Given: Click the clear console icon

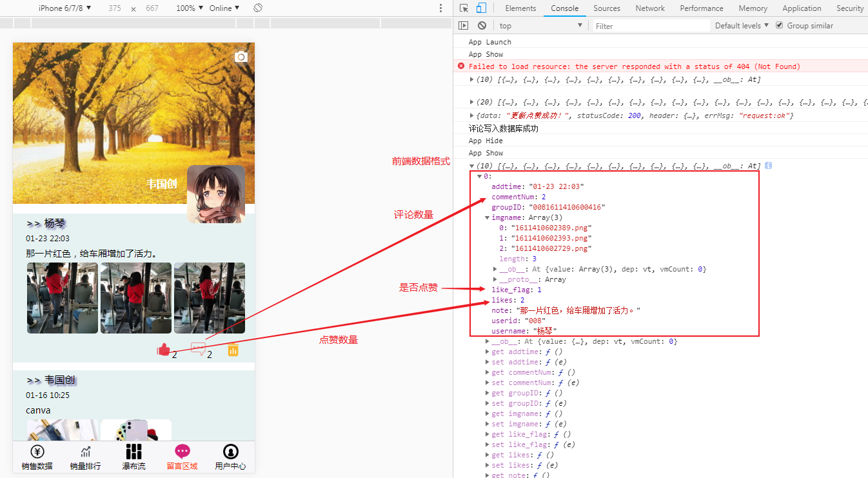Looking at the screenshot, I should click(481, 25).
